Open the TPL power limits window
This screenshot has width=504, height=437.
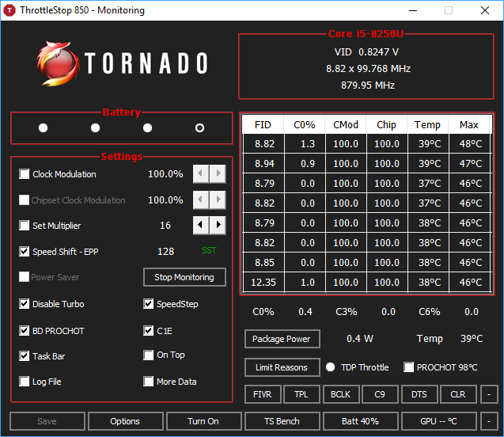click(301, 394)
